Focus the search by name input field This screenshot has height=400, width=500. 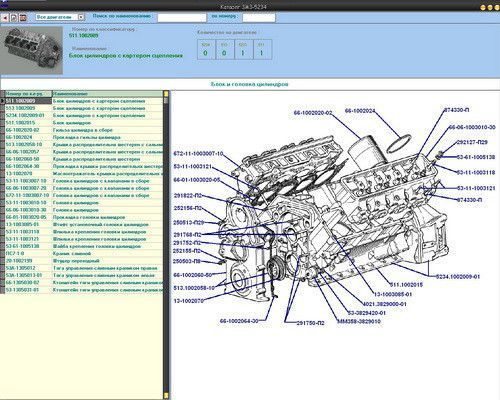(x=182, y=17)
